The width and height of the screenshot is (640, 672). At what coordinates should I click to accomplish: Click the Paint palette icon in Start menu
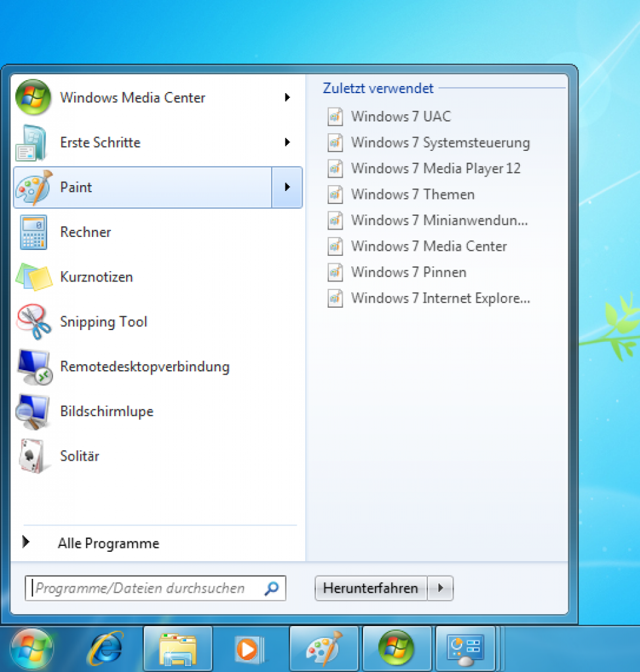[34, 188]
